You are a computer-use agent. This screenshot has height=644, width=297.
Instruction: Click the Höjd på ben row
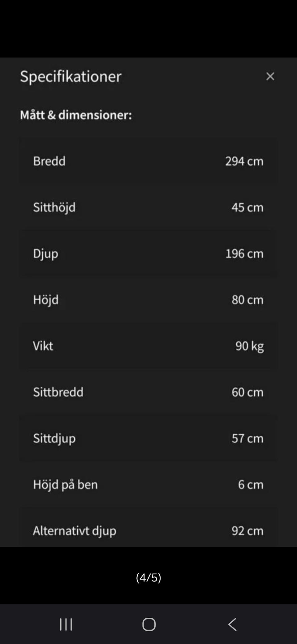pyautogui.click(x=148, y=484)
